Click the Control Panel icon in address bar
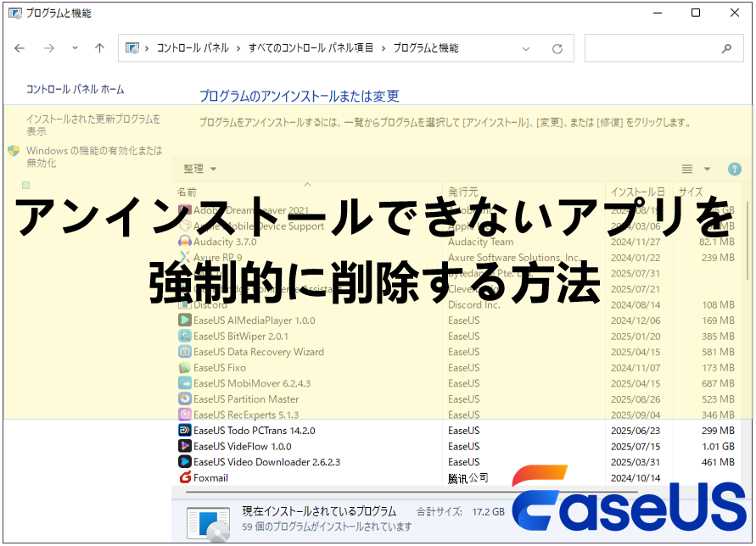 (132, 47)
